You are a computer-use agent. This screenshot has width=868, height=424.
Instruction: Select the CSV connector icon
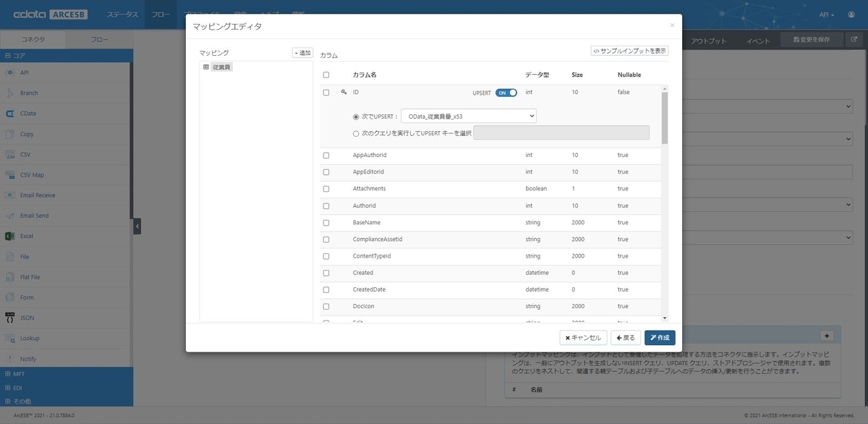tap(10, 154)
